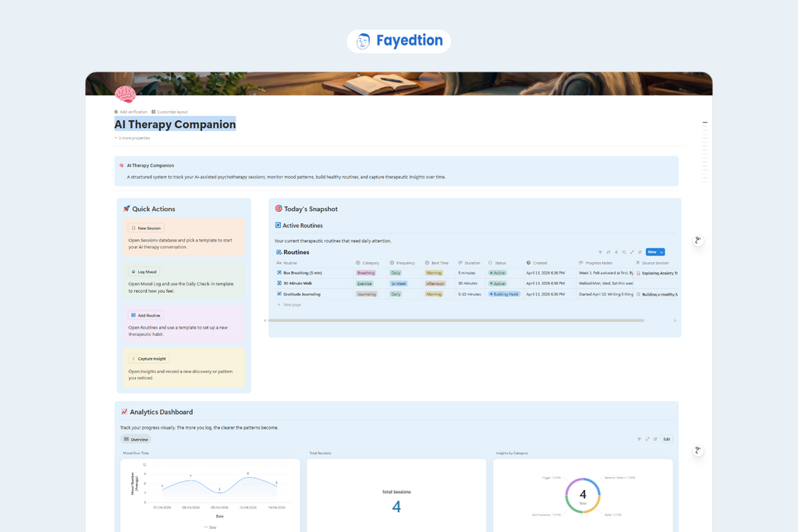Viewport: 798px width, 532px height.
Task: Click Add verification
Action: click(x=131, y=112)
